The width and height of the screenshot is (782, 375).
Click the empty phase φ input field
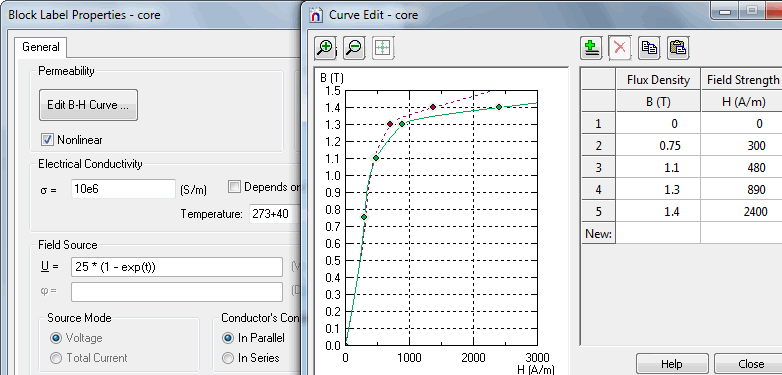pos(177,292)
